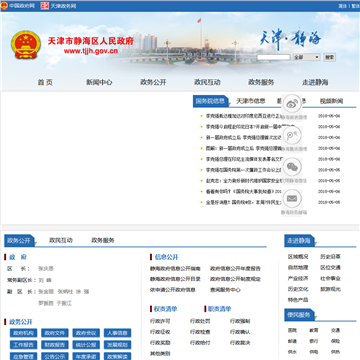Select the 国务院信息 news tab

[210, 101]
